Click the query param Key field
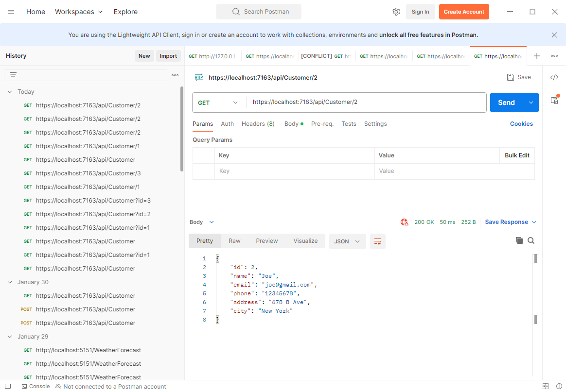 pyautogui.click(x=294, y=171)
